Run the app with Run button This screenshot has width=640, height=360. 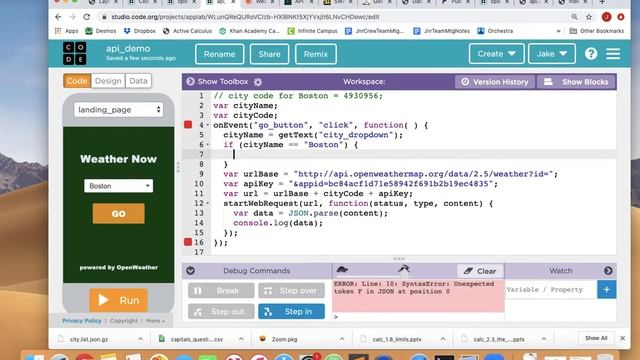(x=118, y=300)
